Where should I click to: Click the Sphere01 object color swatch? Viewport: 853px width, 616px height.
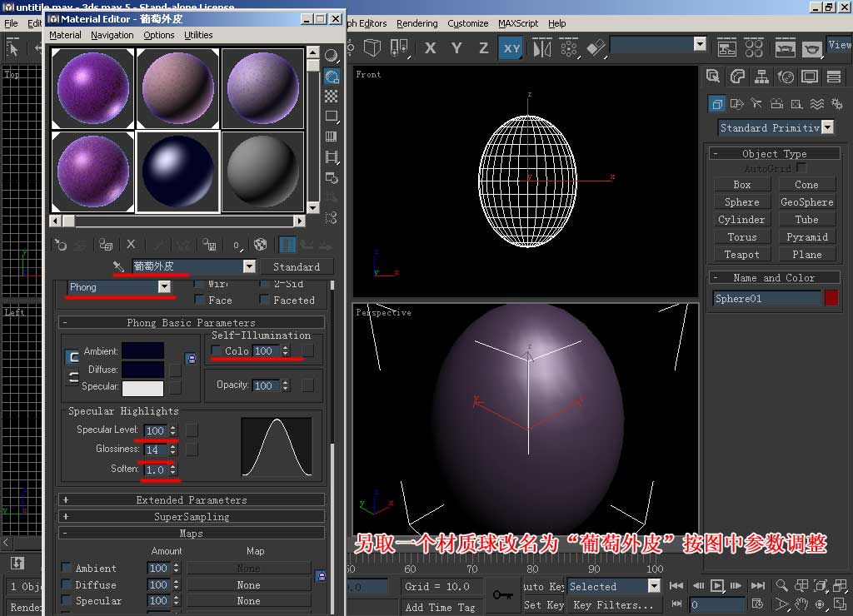coord(831,298)
